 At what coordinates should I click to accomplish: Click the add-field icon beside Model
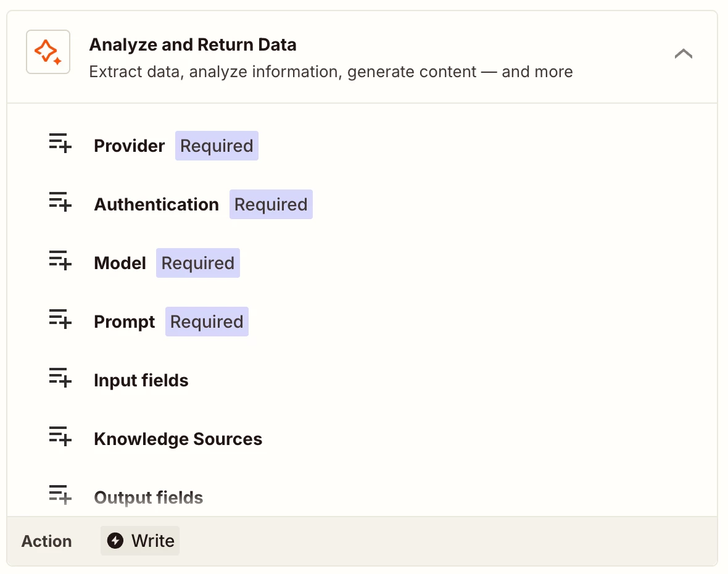[x=60, y=260]
